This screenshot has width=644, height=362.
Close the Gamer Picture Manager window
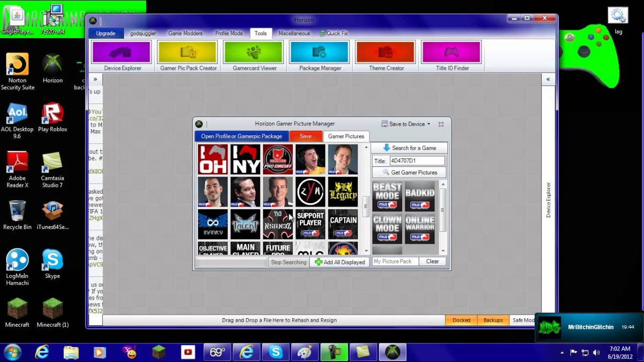click(x=441, y=124)
